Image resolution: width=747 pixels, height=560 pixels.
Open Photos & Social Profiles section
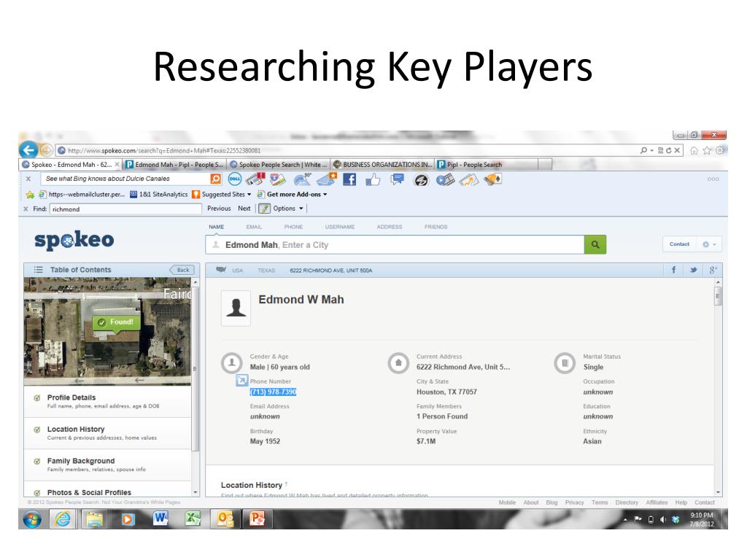[x=108, y=490]
